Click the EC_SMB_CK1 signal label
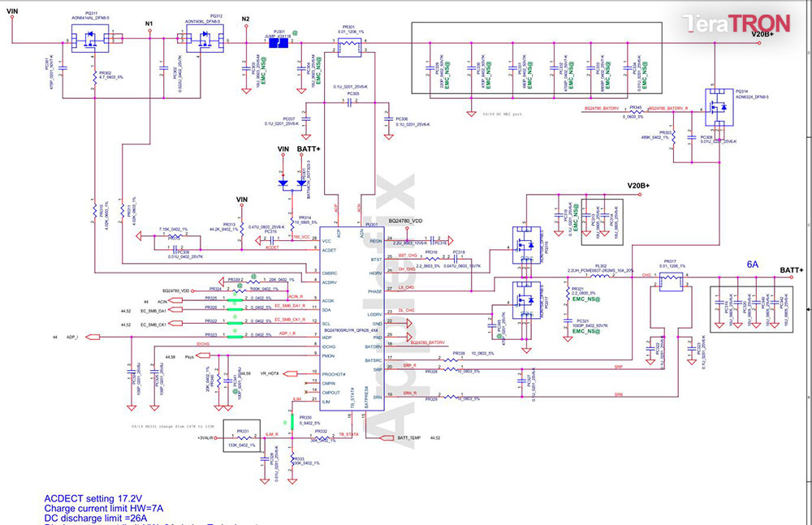Screen dimensions: 812x525 153,325
